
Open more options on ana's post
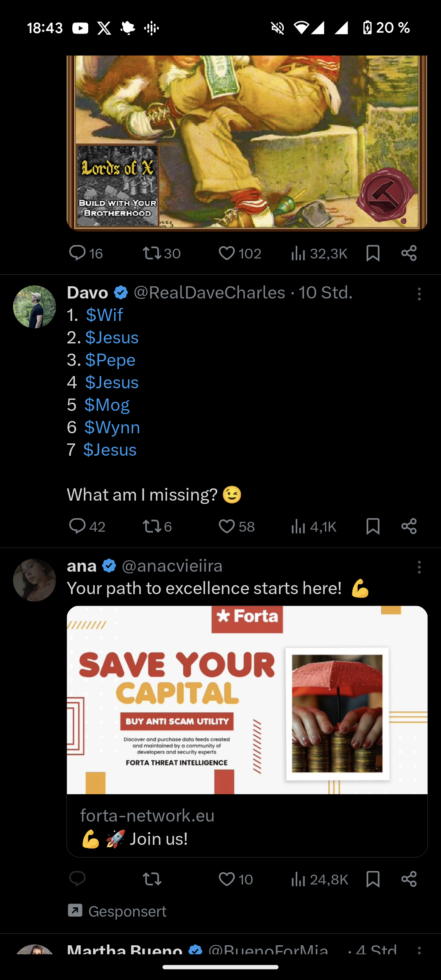point(419,567)
